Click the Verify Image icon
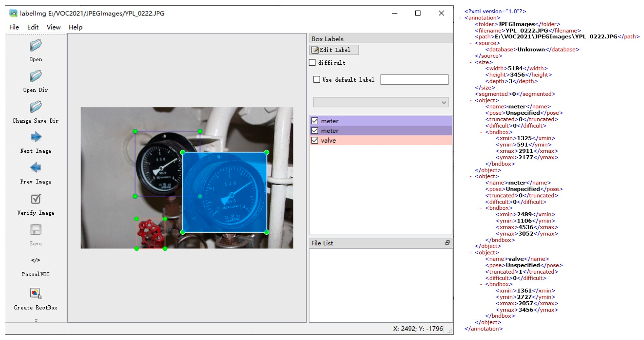644x340 pixels. click(35, 199)
